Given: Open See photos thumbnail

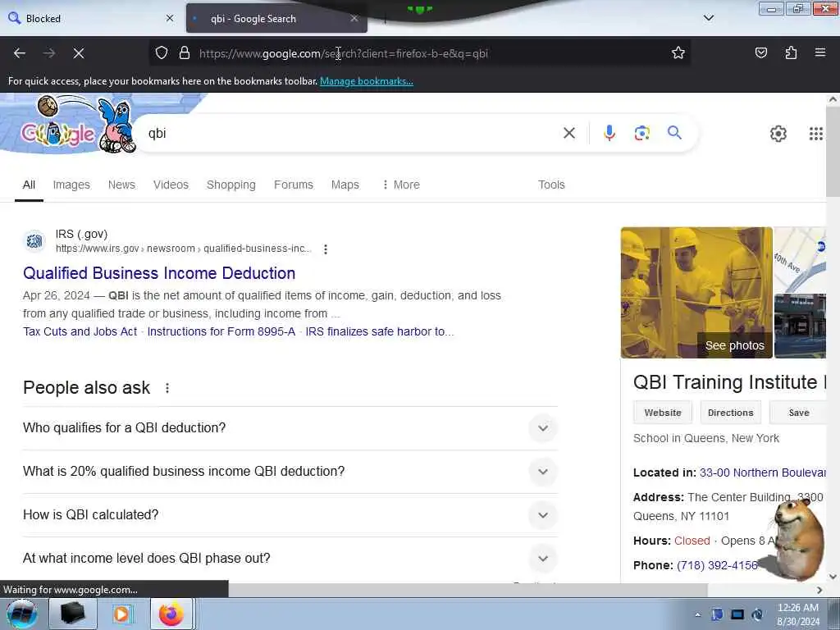Looking at the screenshot, I should pos(696,293).
